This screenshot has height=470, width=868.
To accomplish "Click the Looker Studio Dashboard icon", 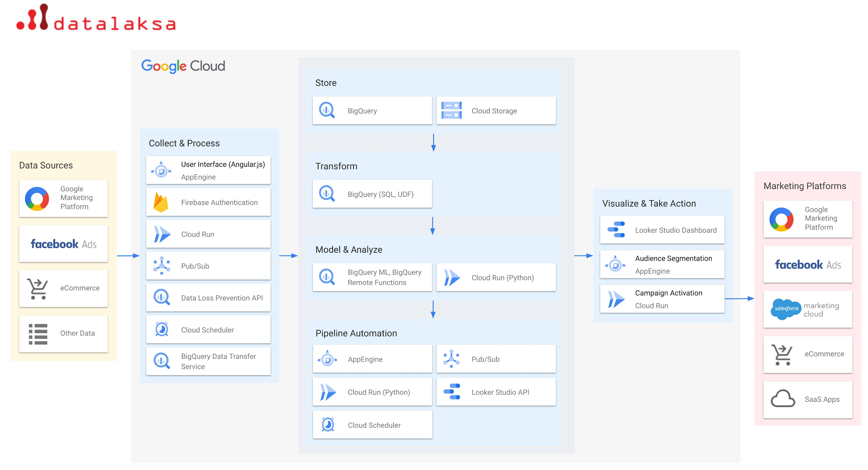I will coord(616,229).
